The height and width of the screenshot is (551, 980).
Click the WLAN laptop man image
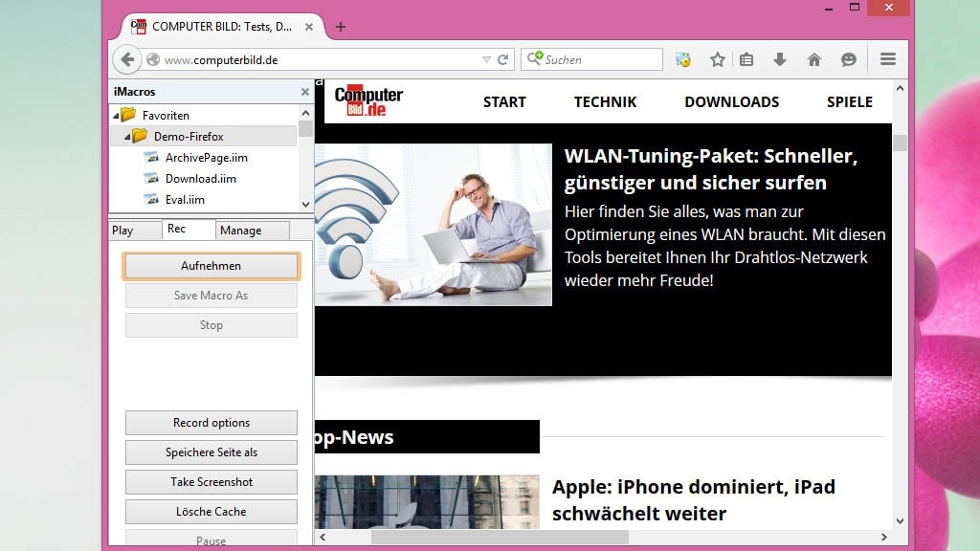[434, 225]
